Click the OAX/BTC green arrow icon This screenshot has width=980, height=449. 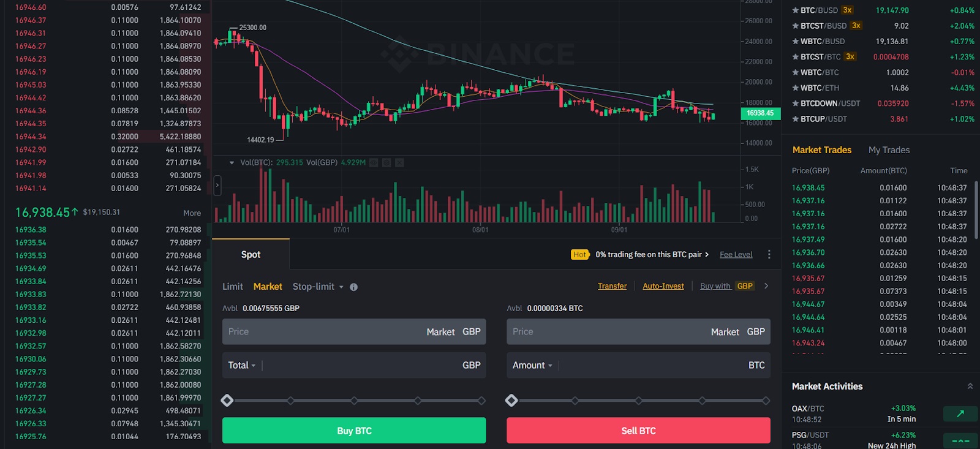click(960, 413)
